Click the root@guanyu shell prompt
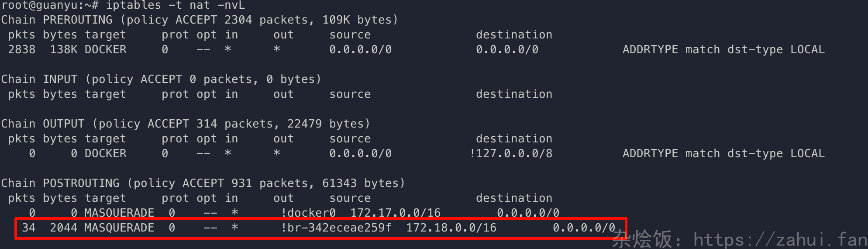Viewport: 868px width, 249px height. 50,5
